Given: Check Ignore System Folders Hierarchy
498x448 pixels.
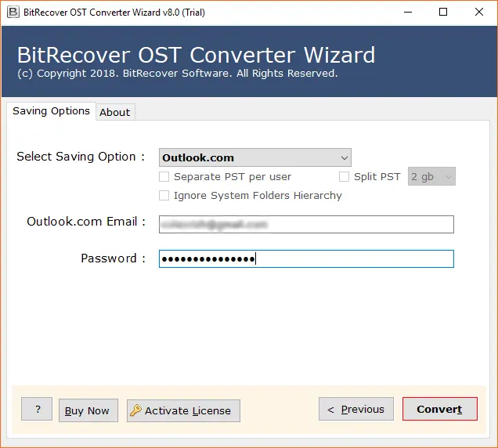Looking at the screenshot, I should pyautogui.click(x=164, y=195).
